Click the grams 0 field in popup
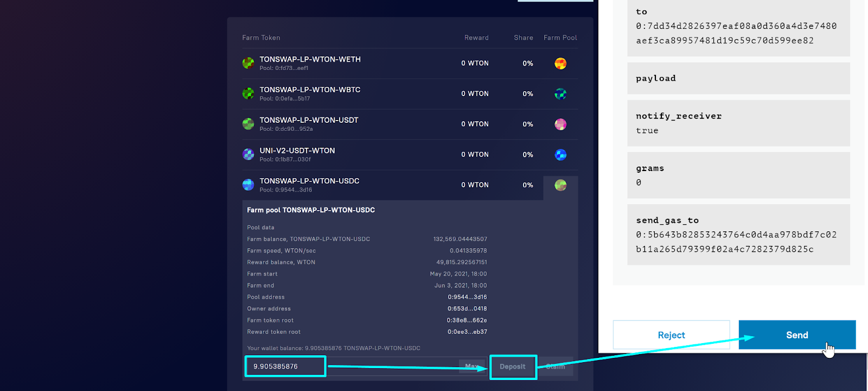 [x=738, y=175]
